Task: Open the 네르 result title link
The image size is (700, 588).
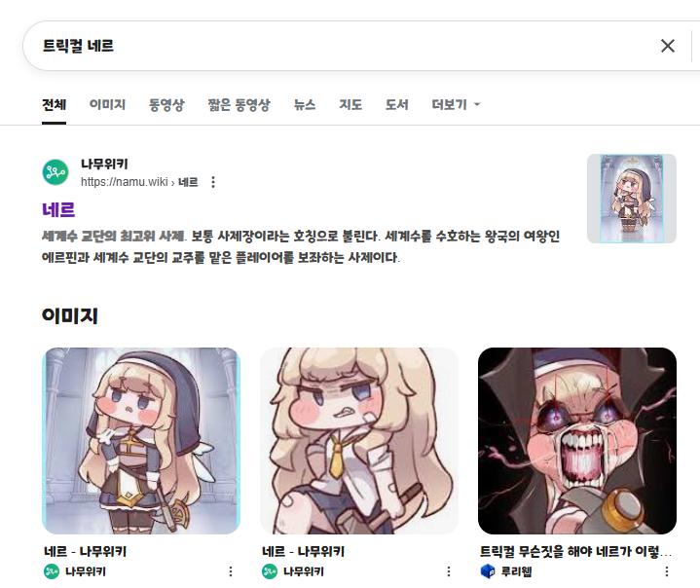Action: (58, 209)
